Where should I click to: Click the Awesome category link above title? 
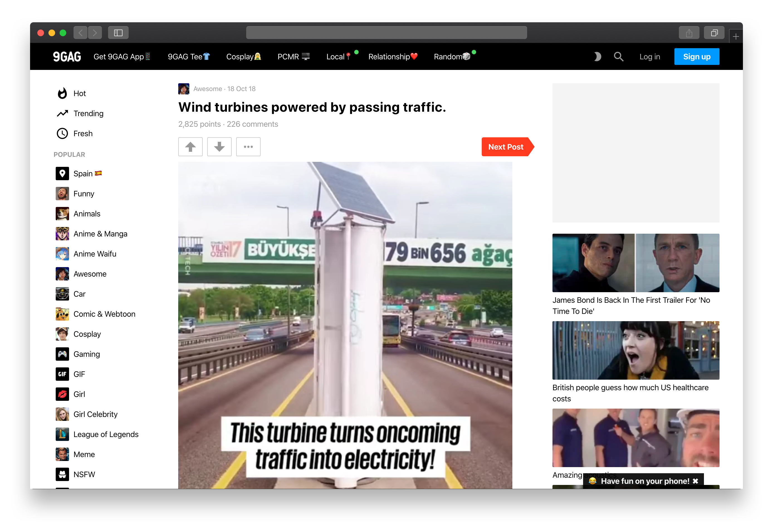click(207, 89)
